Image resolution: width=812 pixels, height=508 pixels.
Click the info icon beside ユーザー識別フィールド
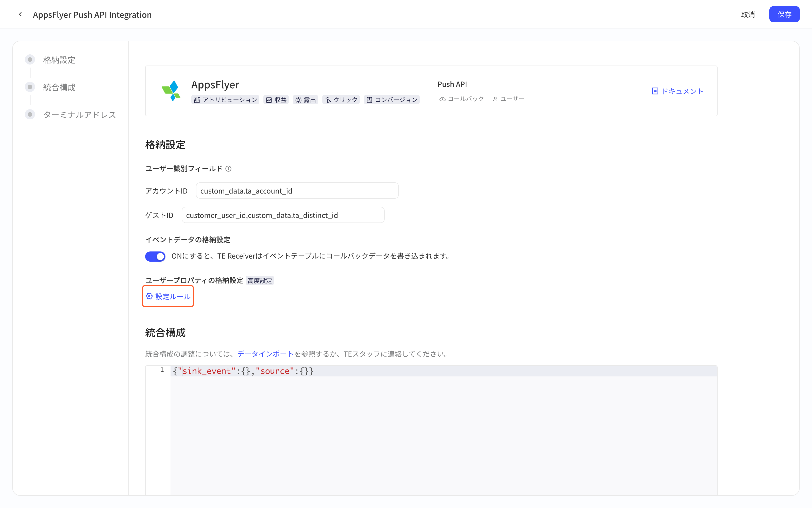pos(228,169)
